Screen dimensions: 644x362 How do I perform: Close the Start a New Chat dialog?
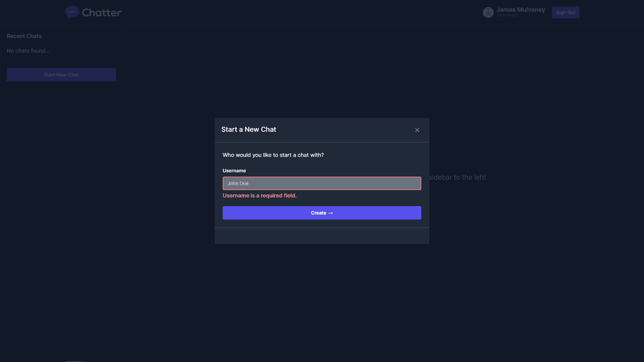tap(417, 130)
